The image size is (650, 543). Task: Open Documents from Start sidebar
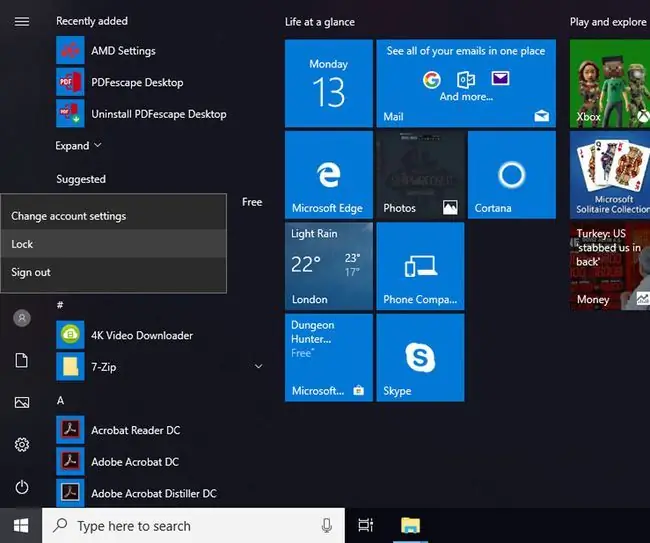click(x=22, y=360)
